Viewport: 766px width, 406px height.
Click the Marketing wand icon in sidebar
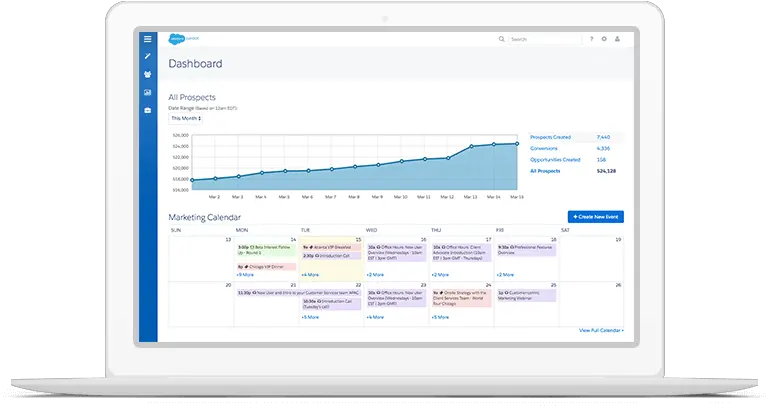(148, 56)
